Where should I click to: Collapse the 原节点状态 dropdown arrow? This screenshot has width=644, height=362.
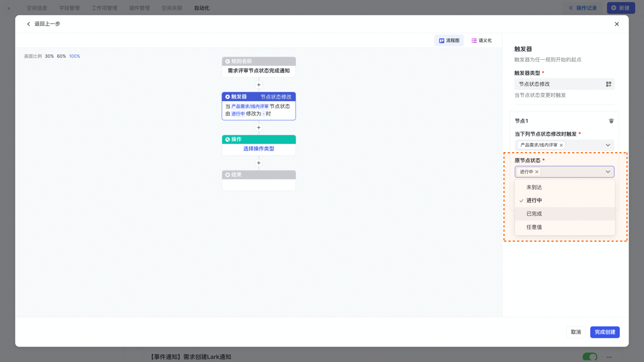(x=608, y=172)
